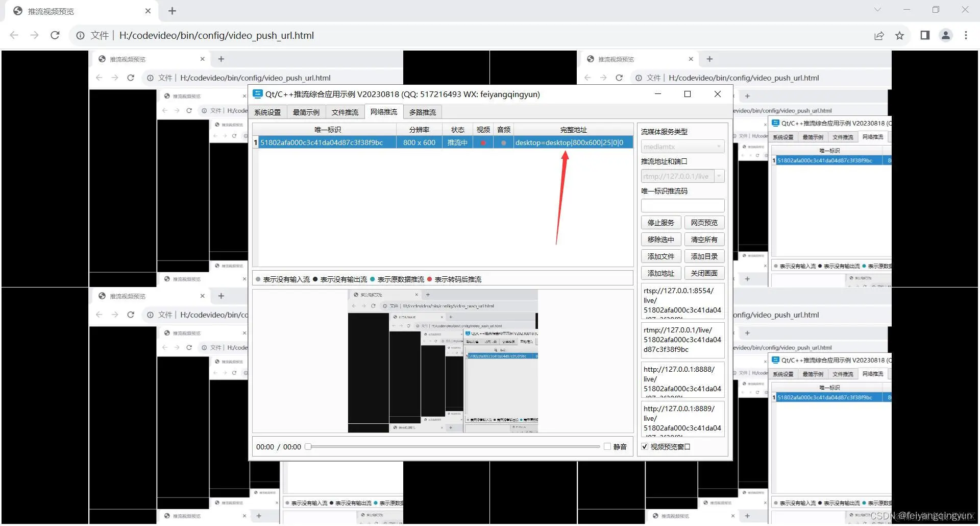
Task: Uncheck the 视频预览窗口 checkbox
Action: 645,447
